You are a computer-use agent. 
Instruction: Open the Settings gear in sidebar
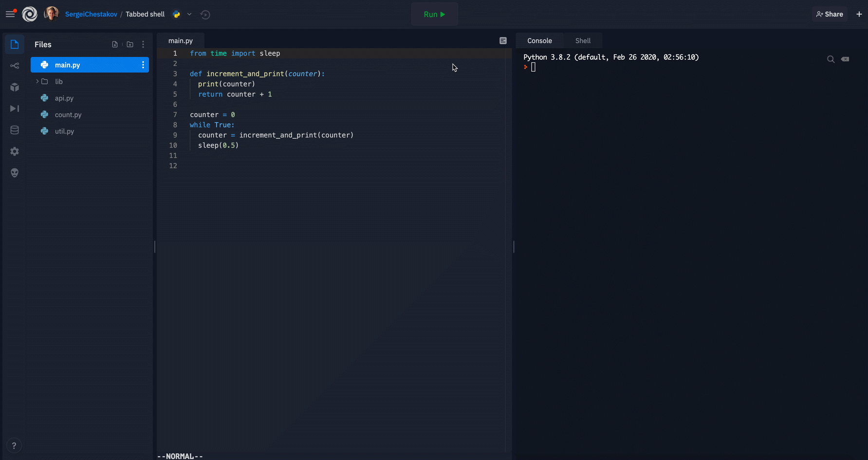15,151
